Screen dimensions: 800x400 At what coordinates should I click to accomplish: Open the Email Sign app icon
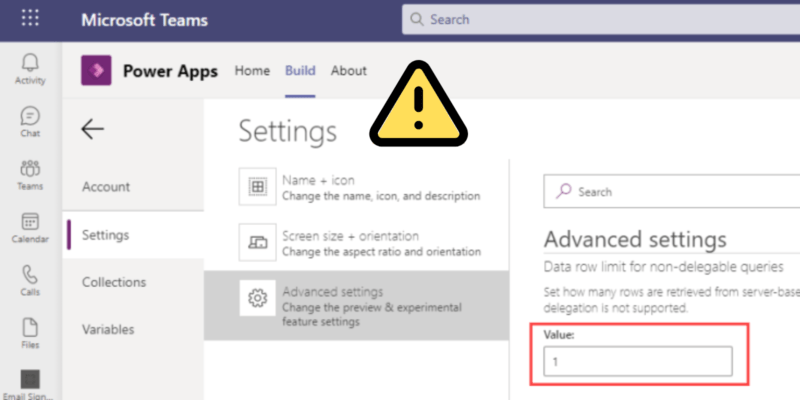(30, 383)
